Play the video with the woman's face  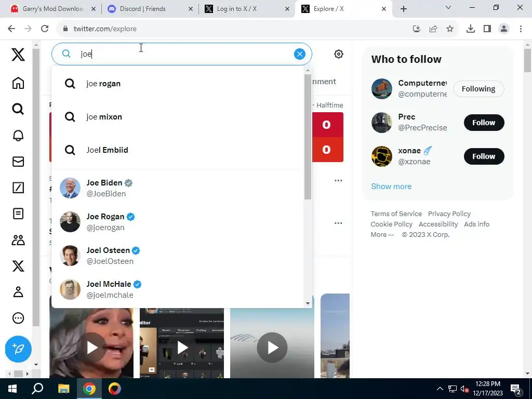point(91,348)
